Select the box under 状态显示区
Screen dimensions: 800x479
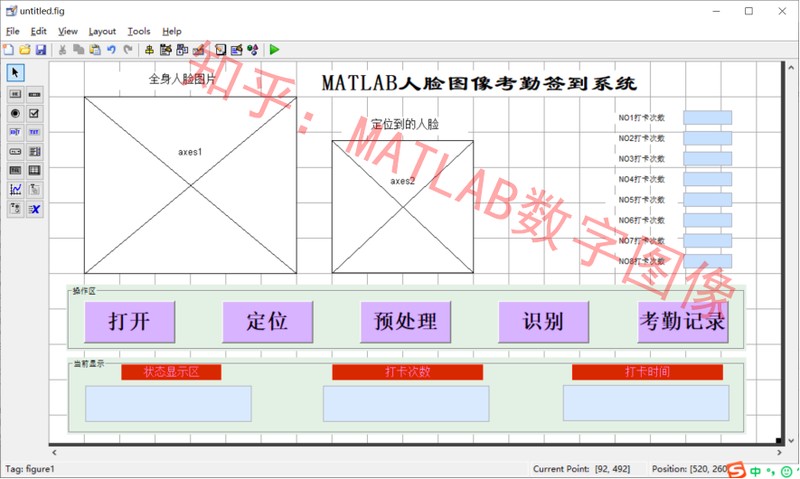[168, 404]
